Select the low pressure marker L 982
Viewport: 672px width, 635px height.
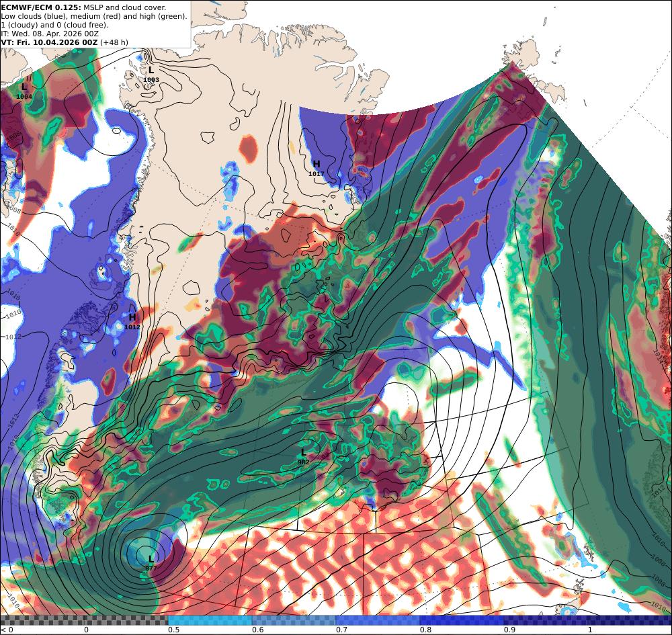tap(304, 456)
